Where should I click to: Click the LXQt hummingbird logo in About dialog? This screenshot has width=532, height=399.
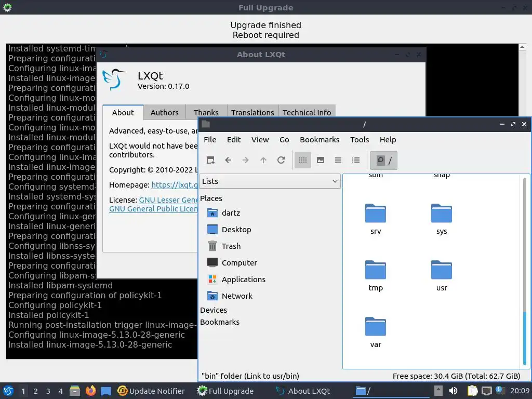tap(114, 79)
